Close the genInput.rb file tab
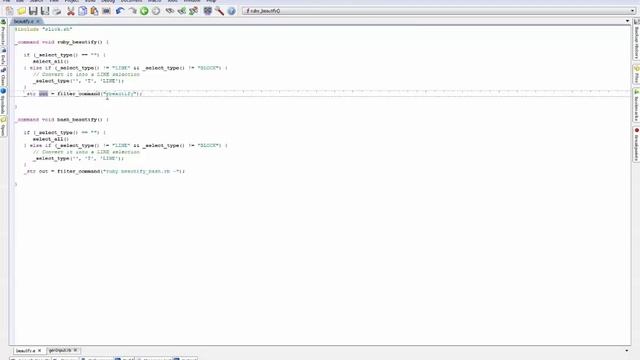This screenshot has width=640, height=360. click(x=76, y=351)
